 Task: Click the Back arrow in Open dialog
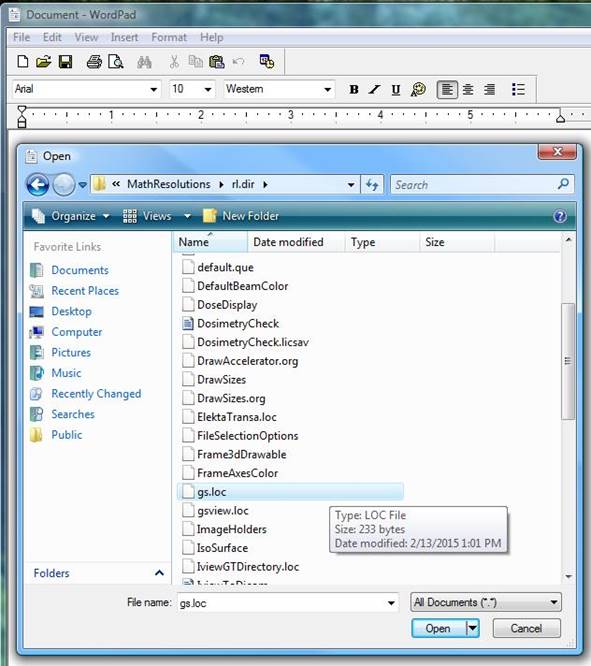tap(38, 185)
